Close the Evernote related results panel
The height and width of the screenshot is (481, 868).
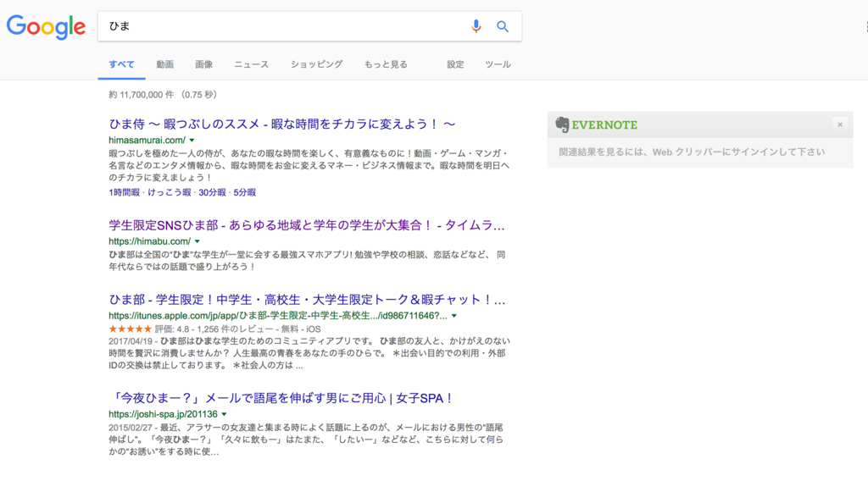840,124
